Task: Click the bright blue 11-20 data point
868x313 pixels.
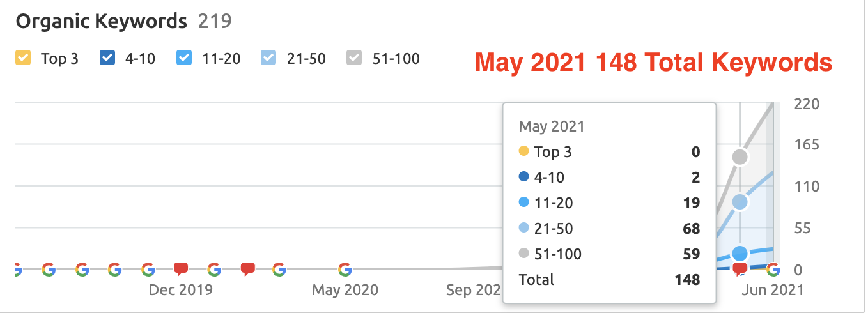Action: coord(740,254)
